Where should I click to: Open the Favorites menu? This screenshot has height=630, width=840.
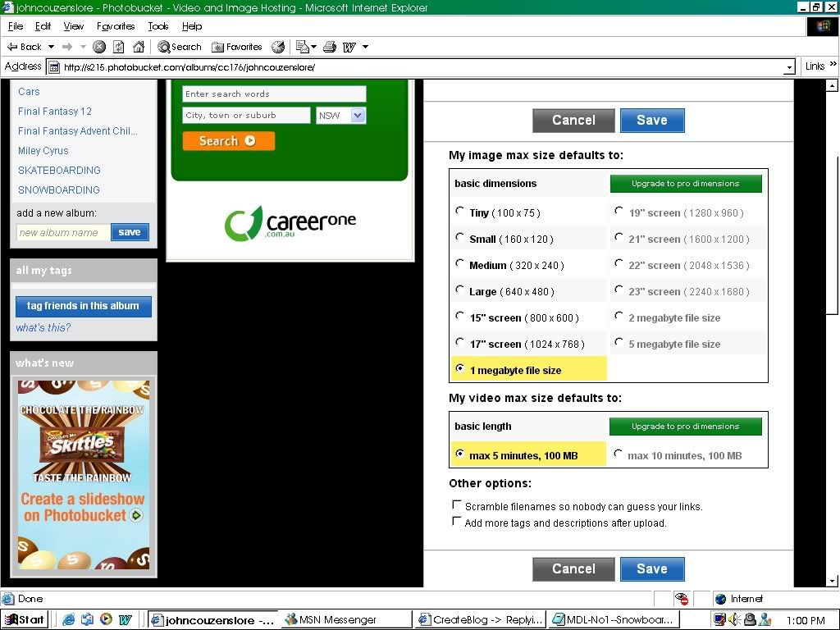click(116, 26)
